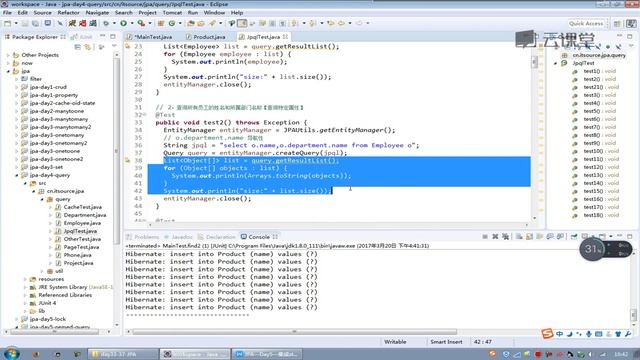The image size is (640, 360).
Task: Click the Remove Launch console icon
Action: (x=495, y=236)
